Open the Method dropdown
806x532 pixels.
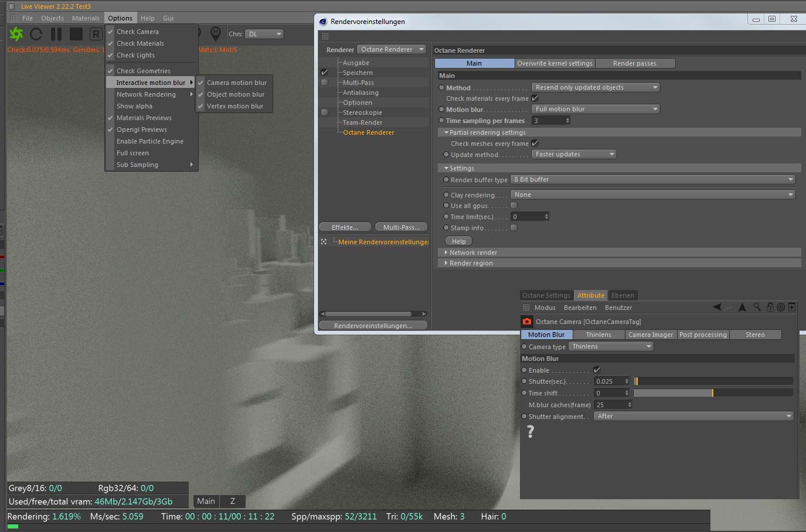[x=596, y=87]
